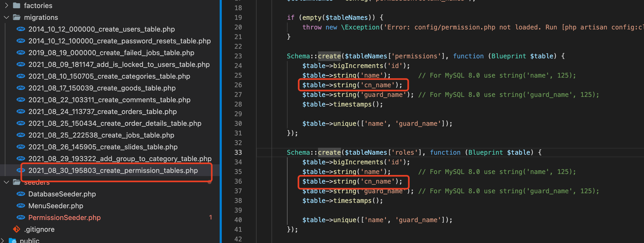Collapse the migrations folder chevron

(x=6, y=17)
